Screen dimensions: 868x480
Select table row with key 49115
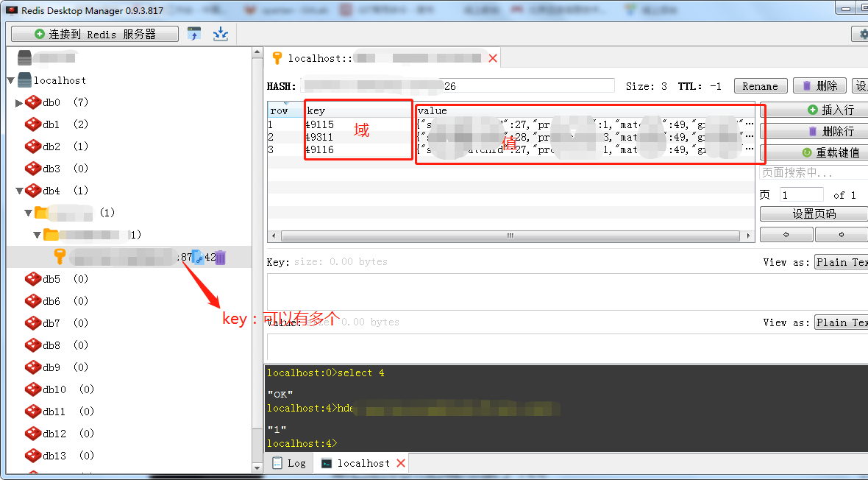[x=511, y=124]
